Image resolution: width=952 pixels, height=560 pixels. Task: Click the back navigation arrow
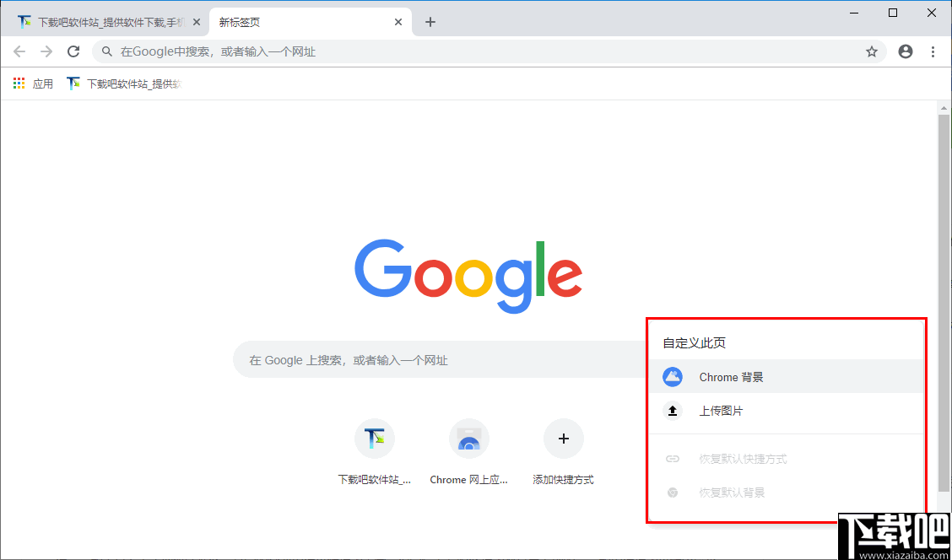[x=19, y=51]
